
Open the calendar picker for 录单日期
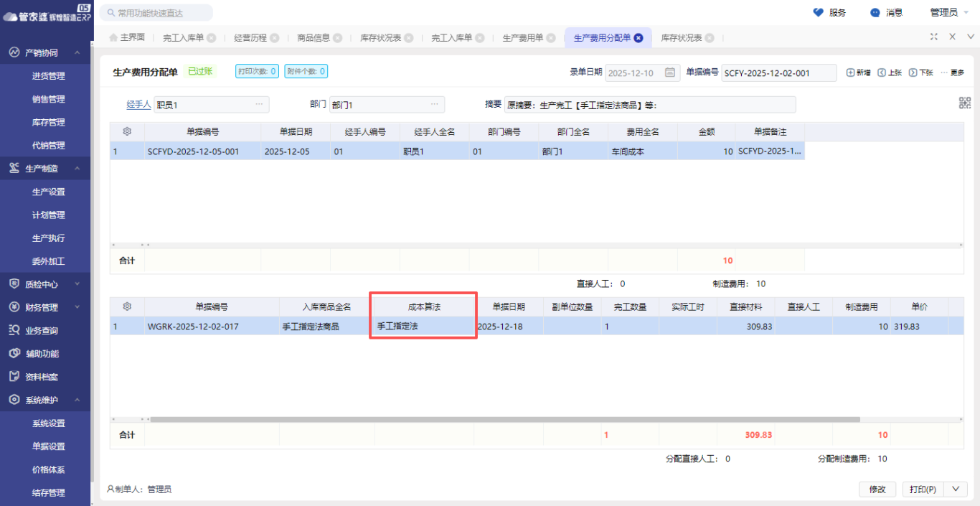pos(670,72)
